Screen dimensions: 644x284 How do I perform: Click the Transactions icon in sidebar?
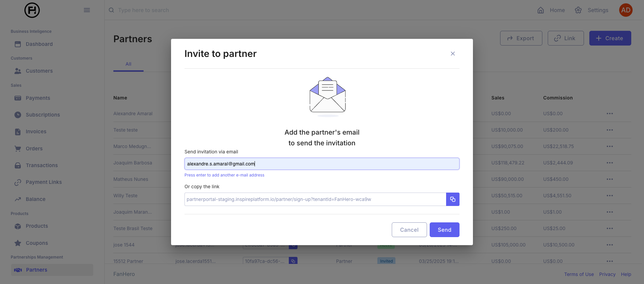(x=18, y=165)
